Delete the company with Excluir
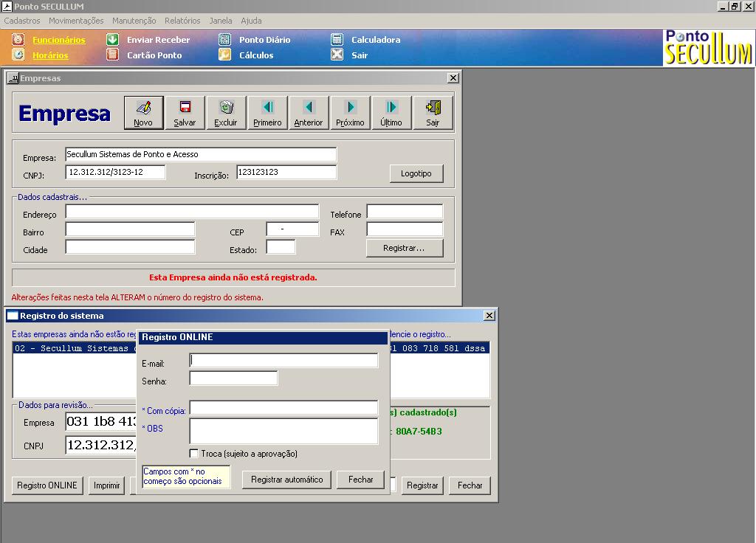The height and width of the screenshot is (543, 756). pos(226,113)
